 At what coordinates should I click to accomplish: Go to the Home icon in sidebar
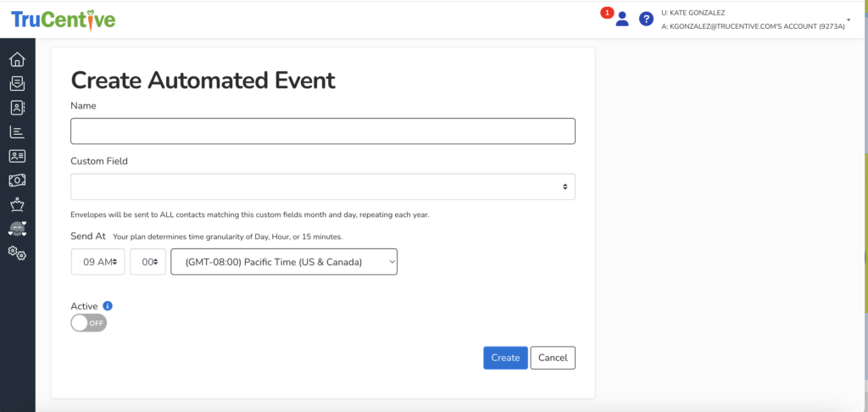click(17, 59)
